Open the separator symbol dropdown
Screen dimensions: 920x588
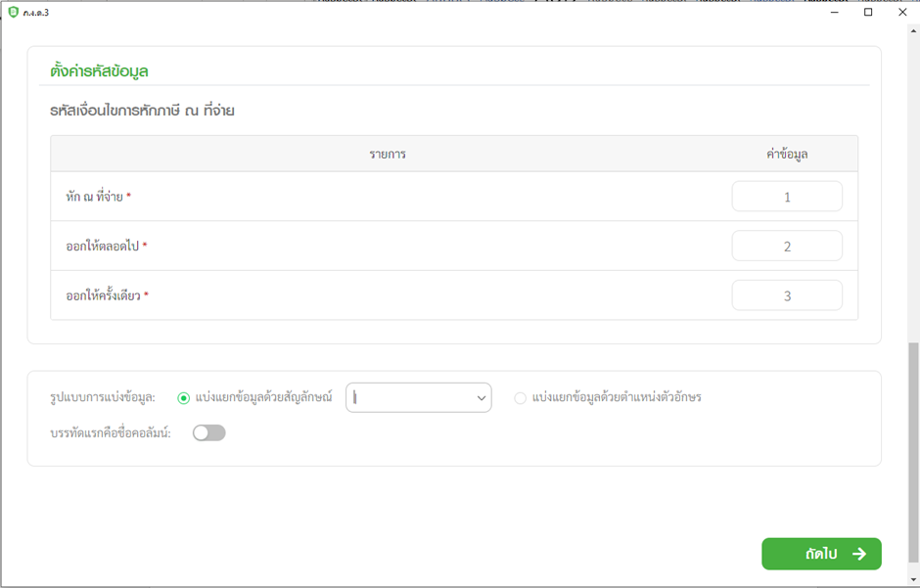coord(418,398)
